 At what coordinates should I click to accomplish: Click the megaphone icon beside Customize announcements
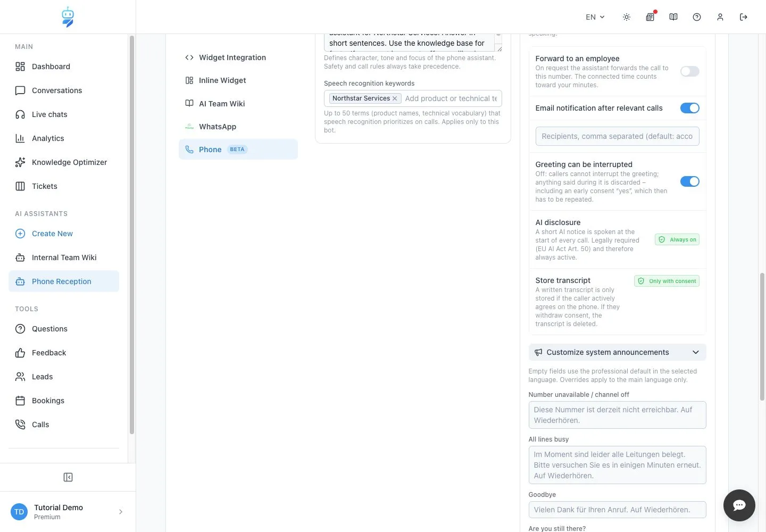pos(538,352)
